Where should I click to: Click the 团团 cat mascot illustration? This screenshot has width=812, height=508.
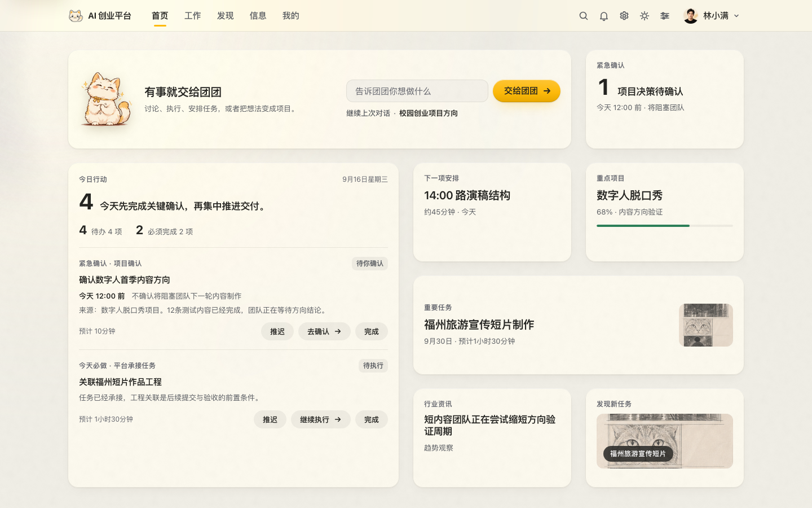tap(107, 99)
